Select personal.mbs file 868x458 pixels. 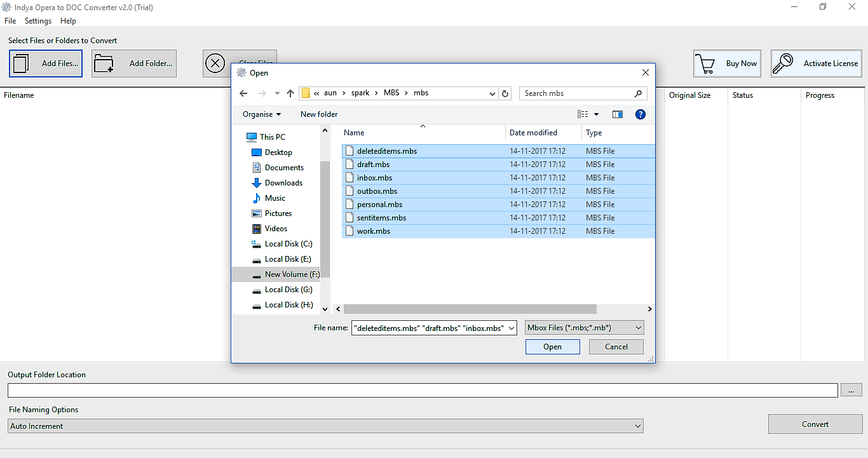(498, 205)
